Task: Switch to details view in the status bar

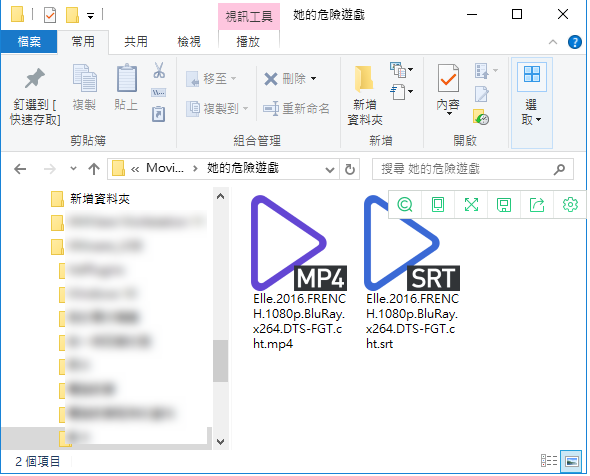Action: 549,461
